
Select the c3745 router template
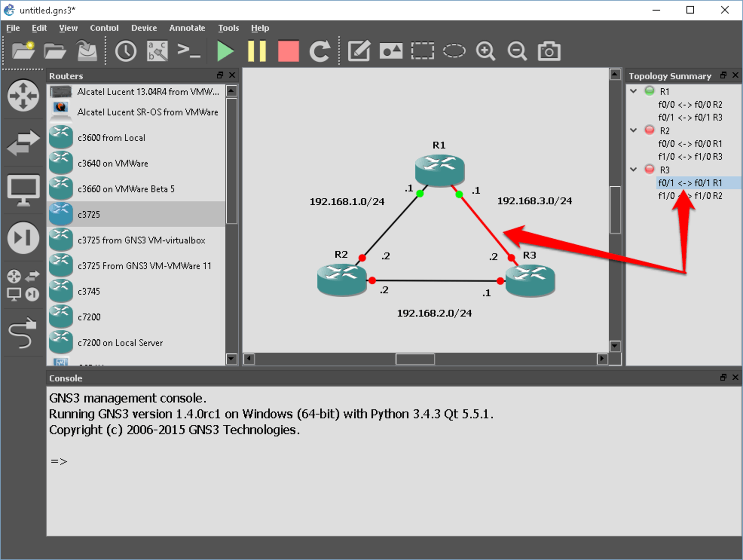137,291
